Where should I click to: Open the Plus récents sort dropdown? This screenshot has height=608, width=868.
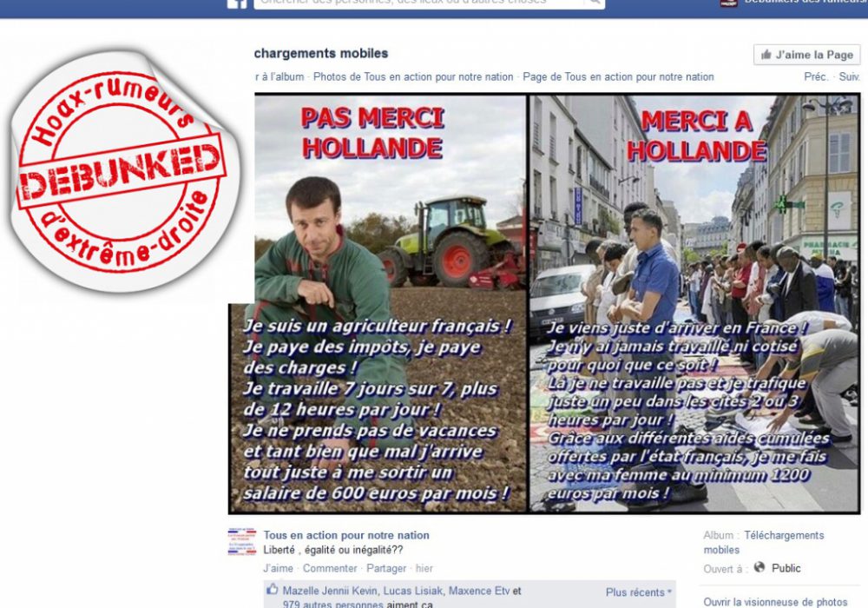click(639, 592)
